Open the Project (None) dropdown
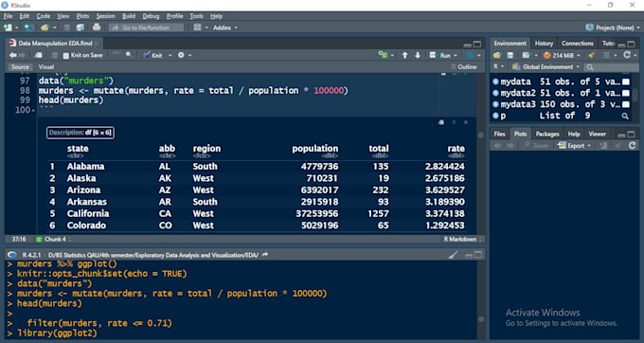The image size is (644, 343). 613,27
